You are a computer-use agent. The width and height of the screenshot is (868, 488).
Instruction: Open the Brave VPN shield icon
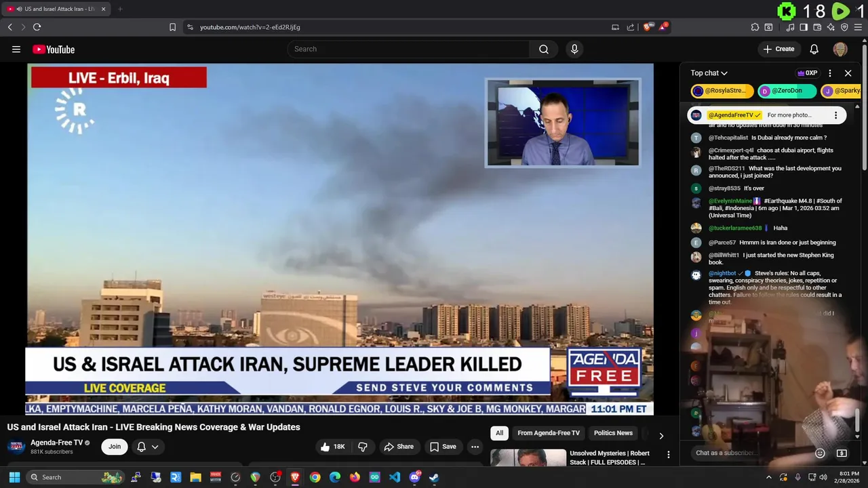844,27
